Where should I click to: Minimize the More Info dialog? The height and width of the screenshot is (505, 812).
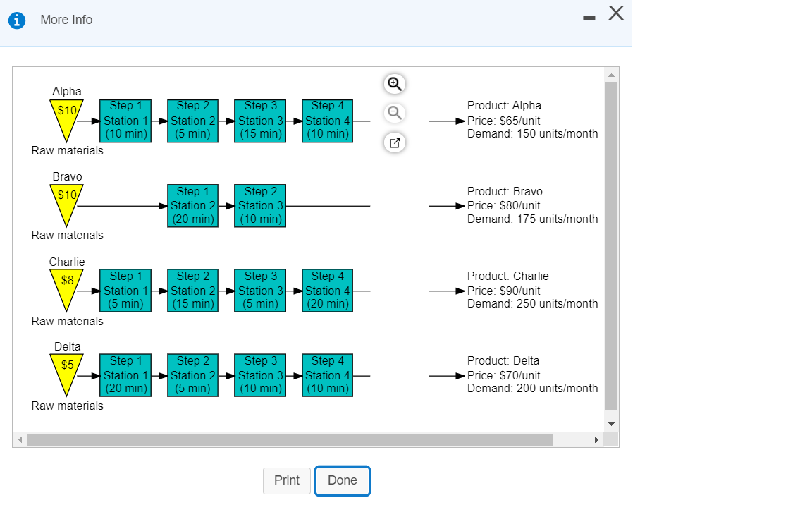589,18
